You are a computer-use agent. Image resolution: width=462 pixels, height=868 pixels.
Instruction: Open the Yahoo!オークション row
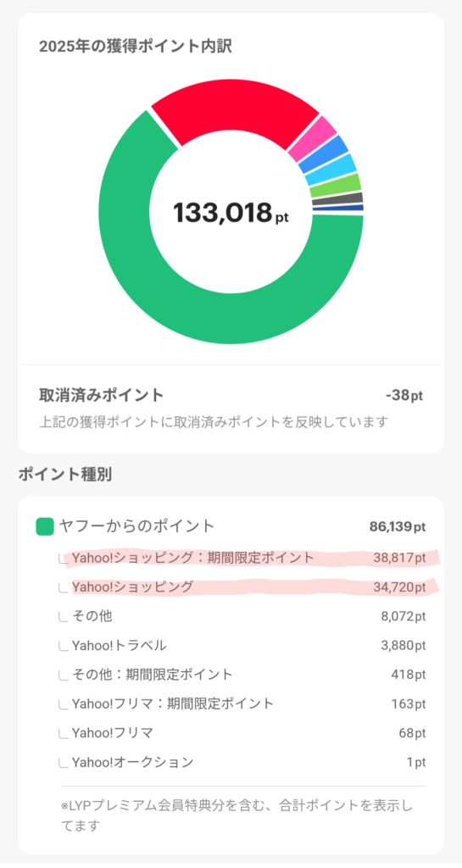click(242, 762)
